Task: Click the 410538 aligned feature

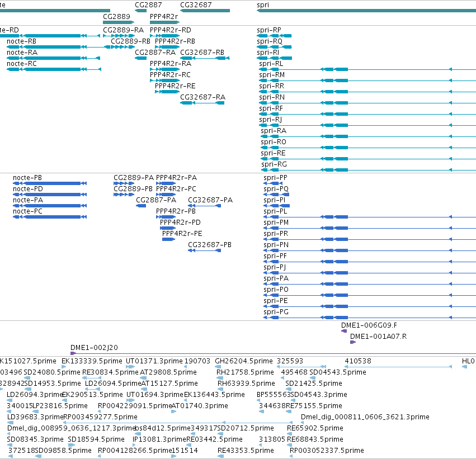Action: point(398,367)
